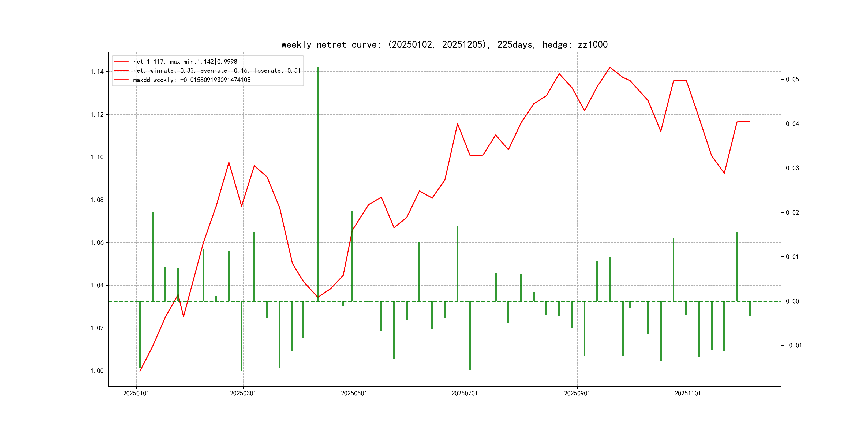Click legend entry showing net:1.117
Screen dimensions: 868x434
coord(185,62)
